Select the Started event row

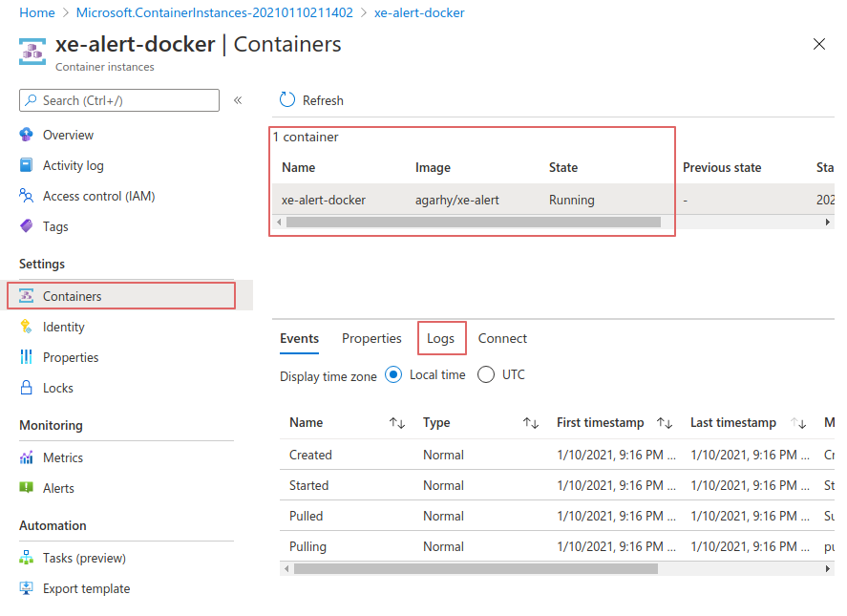tap(557, 485)
